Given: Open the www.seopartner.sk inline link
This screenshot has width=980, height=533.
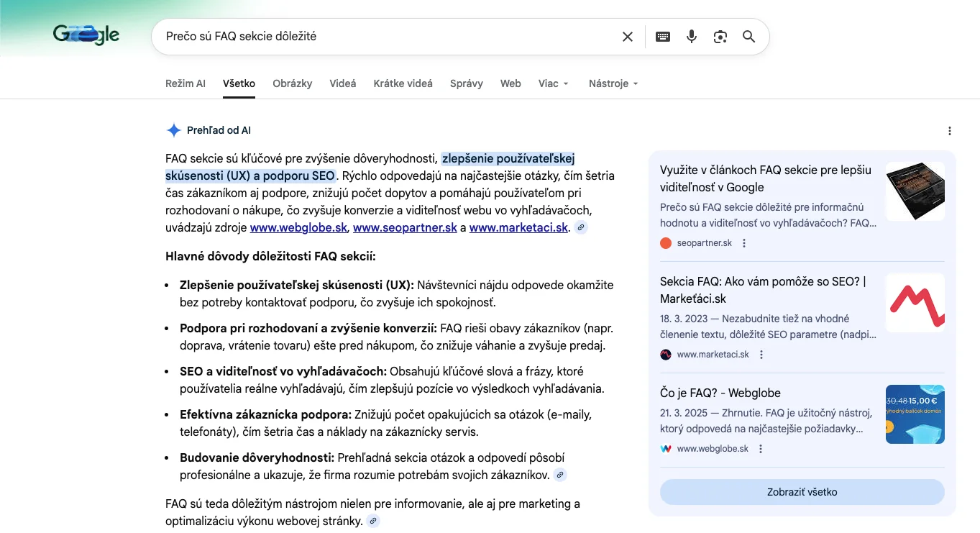Looking at the screenshot, I should tap(405, 228).
